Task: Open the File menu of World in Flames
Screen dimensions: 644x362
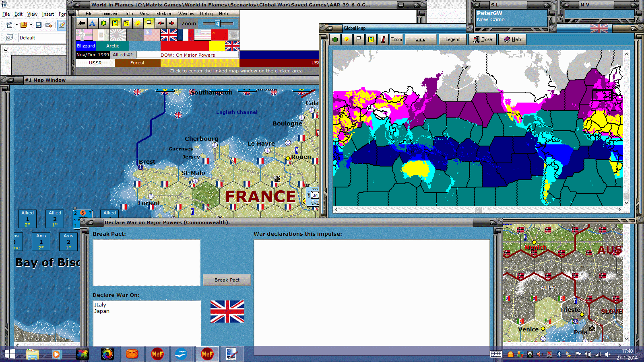Action: coord(89,14)
